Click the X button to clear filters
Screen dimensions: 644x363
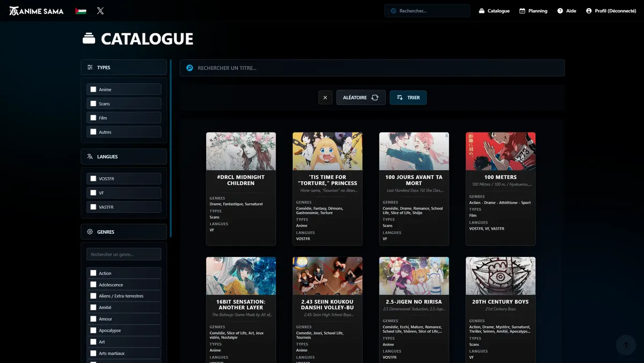[x=325, y=97]
